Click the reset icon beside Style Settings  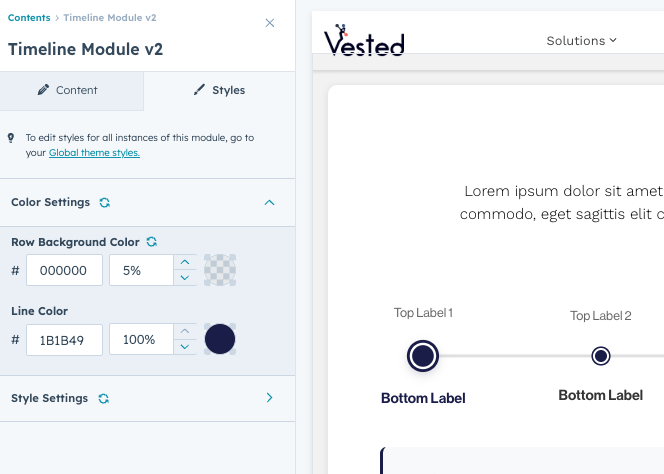point(103,399)
